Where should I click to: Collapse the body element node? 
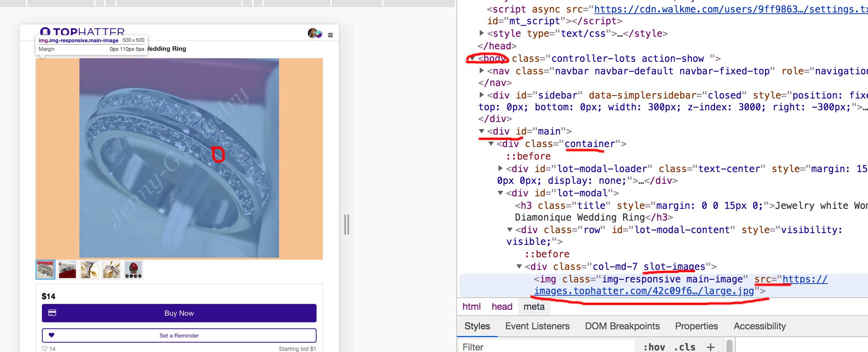pos(472,58)
